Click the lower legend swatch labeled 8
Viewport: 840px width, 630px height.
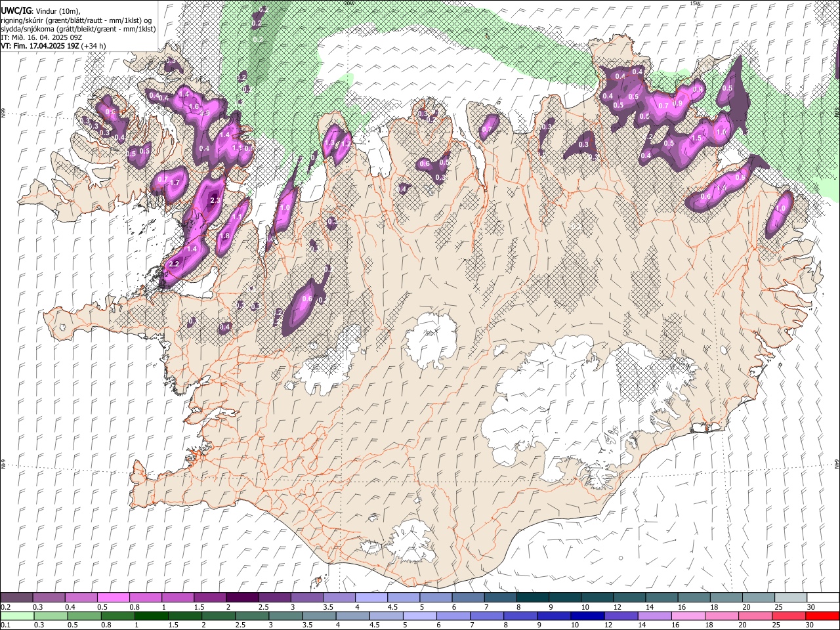pos(520,616)
